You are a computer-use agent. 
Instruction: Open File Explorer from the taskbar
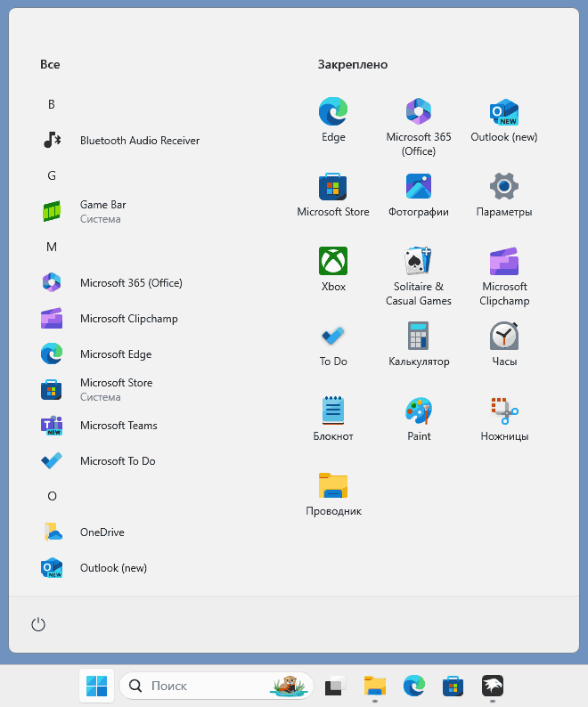pyautogui.click(x=375, y=686)
